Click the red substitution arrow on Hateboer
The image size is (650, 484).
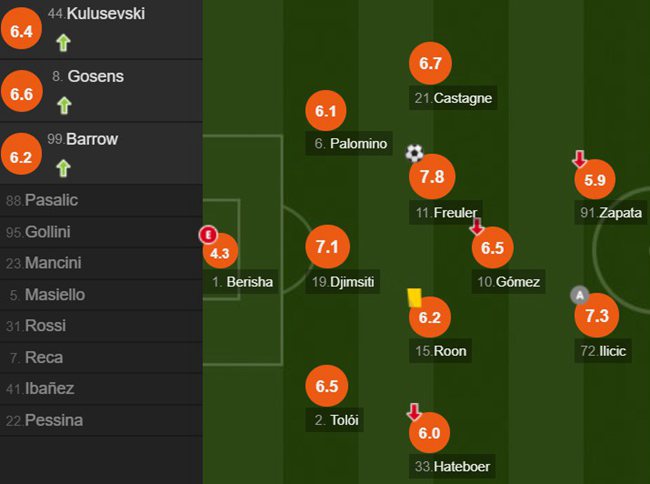tap(414, 411)
